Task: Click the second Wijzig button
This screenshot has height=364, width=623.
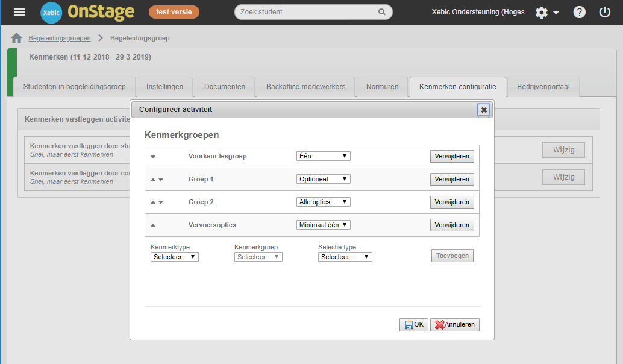Action: (563, 177)
